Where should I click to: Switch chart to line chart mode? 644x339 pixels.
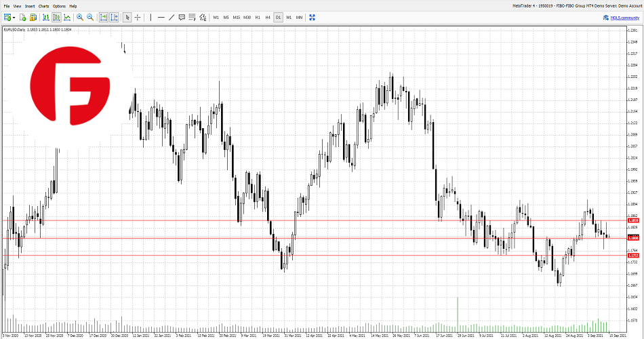[67, 17]
